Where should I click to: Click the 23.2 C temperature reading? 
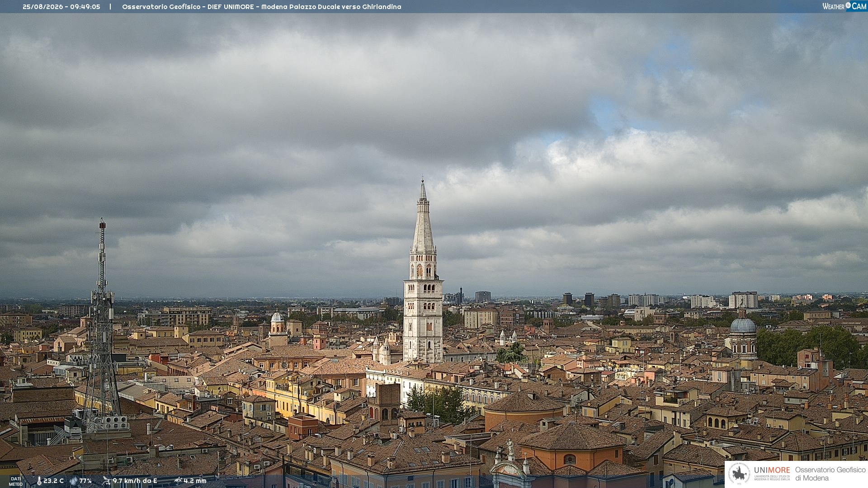click(x=53, y=481)
